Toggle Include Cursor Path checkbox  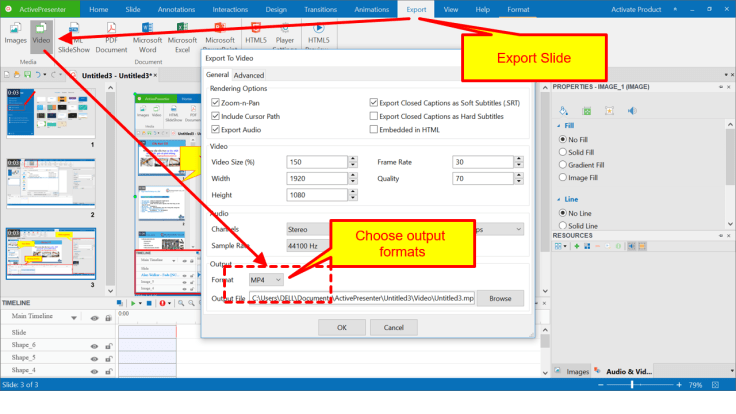click(x=215, y=116)
